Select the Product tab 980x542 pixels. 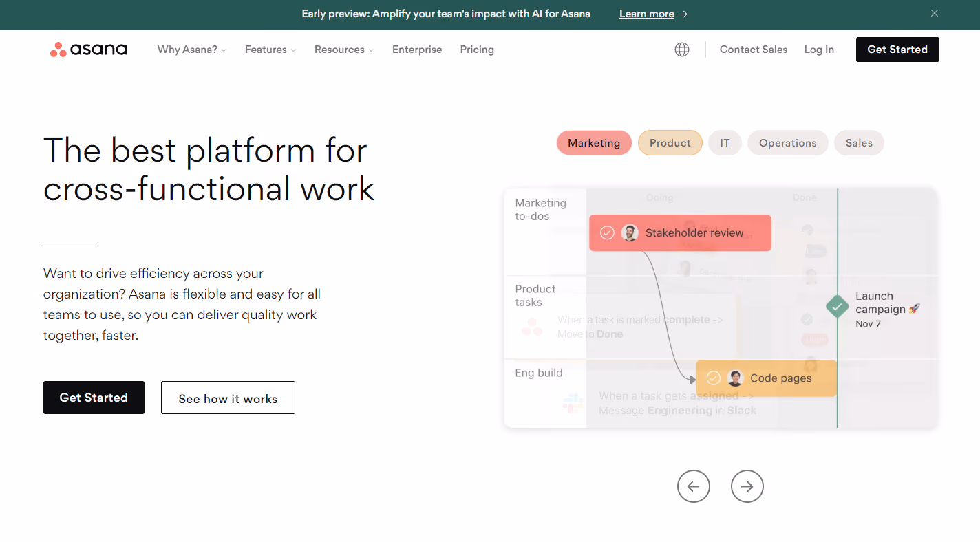670,143
